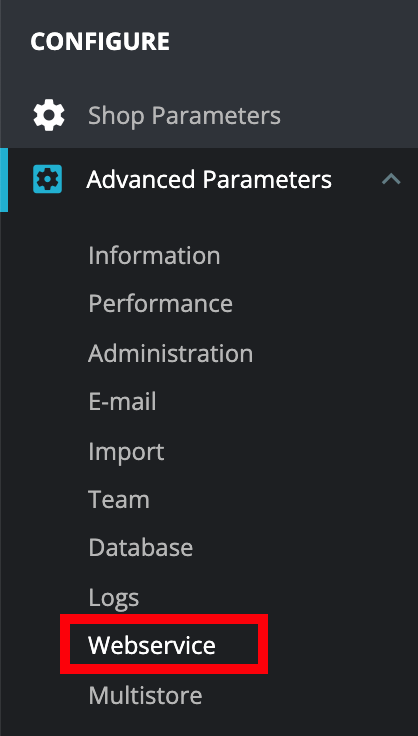The height and width of the screenshot is (736, 418).
Task: Navigate to the Team page
Action: coord(119,499)
